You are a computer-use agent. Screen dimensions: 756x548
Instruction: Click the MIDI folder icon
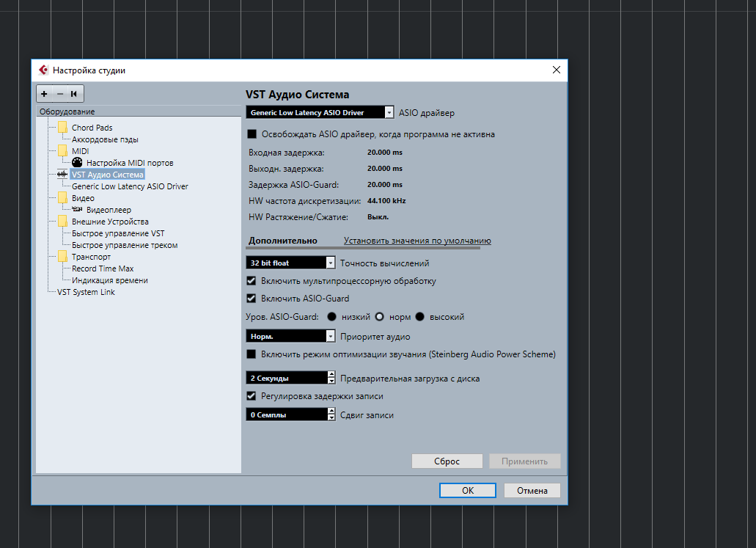[x=62, y=151]
